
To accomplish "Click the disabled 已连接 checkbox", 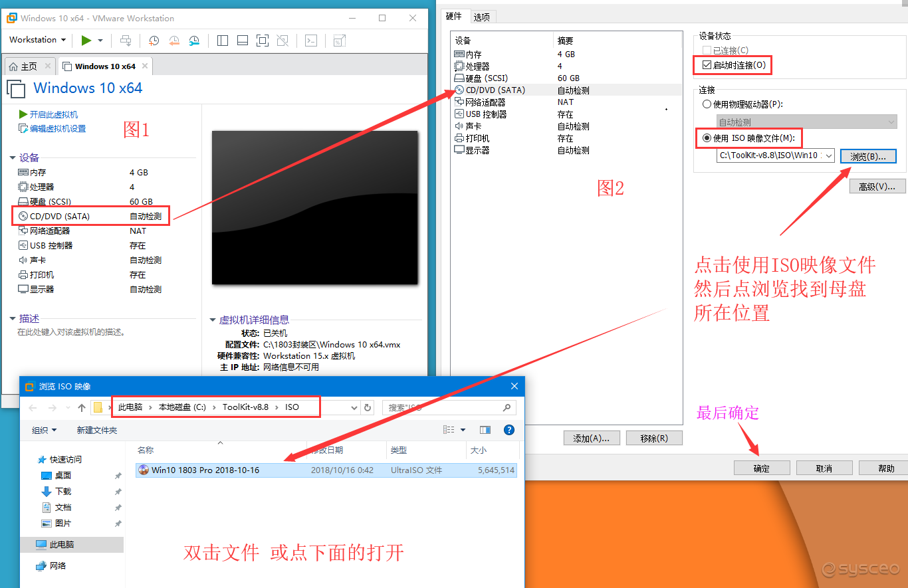I will point(707,50).
